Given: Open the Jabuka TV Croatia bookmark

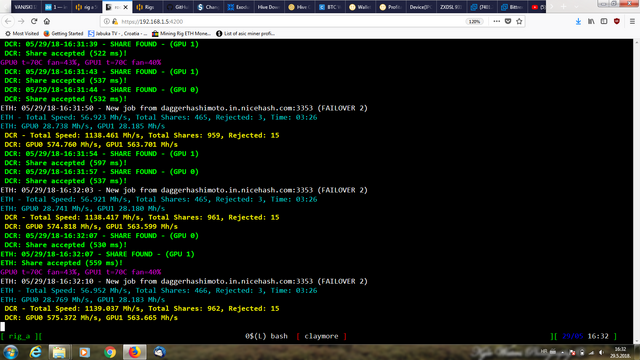Looking at the screenshot, I should (x=118, y=33).
